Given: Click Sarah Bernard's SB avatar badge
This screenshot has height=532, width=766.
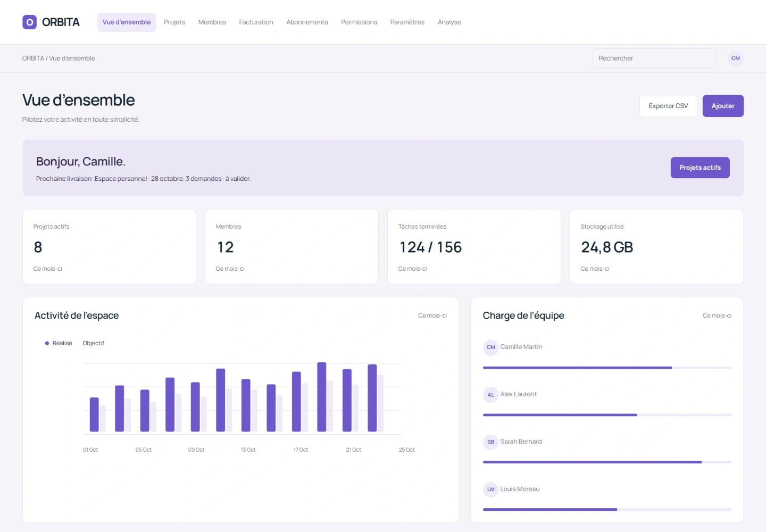Looking at the screenshot, I should 490,442.
